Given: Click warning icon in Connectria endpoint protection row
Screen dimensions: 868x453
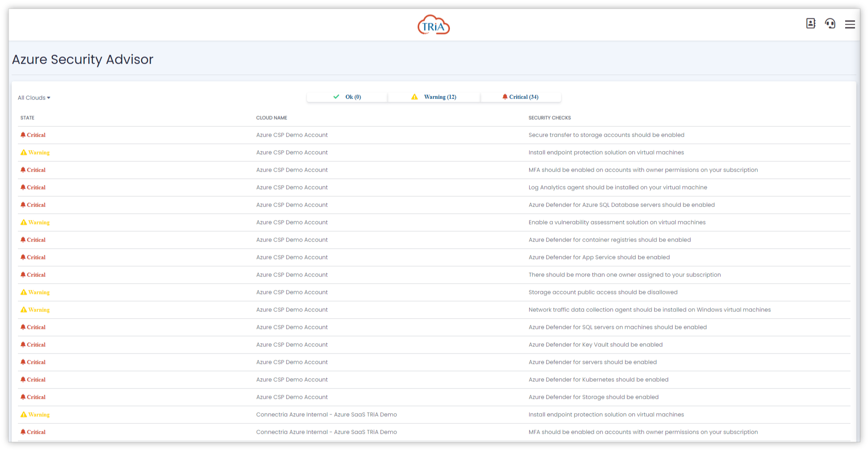Looking at the screenshot, I should (24, 414).
